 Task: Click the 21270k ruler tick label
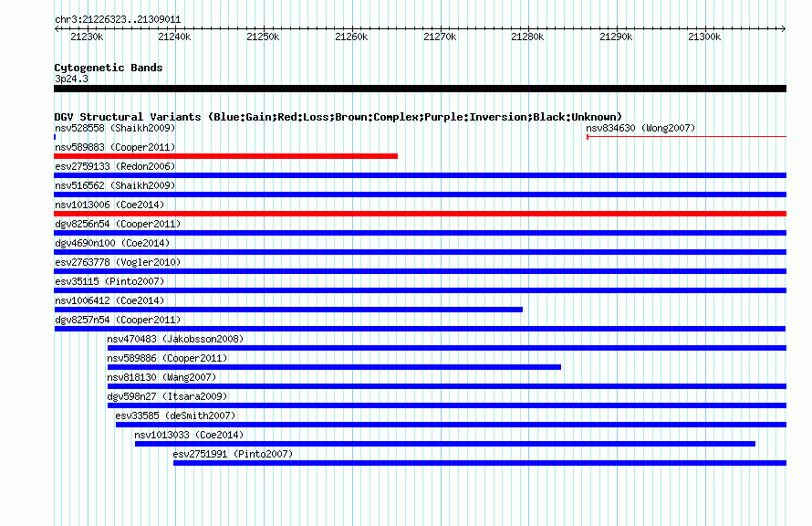click(440, 37)
